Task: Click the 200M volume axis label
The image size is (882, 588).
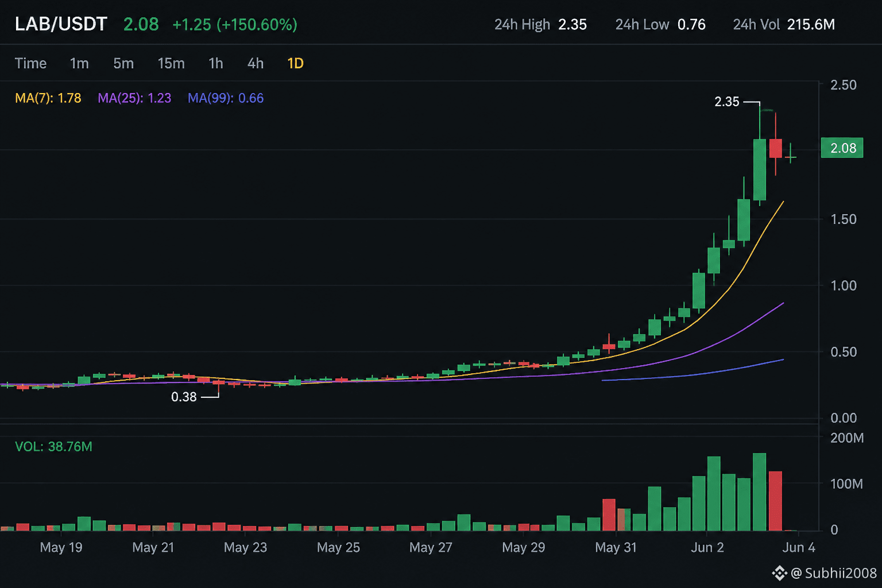Action: (847, 438)
